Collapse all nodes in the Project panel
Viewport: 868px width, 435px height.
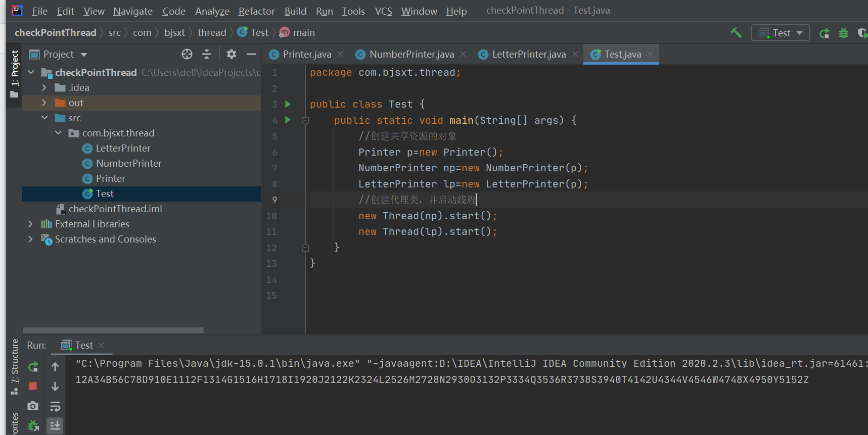click(x=207, y=54)
